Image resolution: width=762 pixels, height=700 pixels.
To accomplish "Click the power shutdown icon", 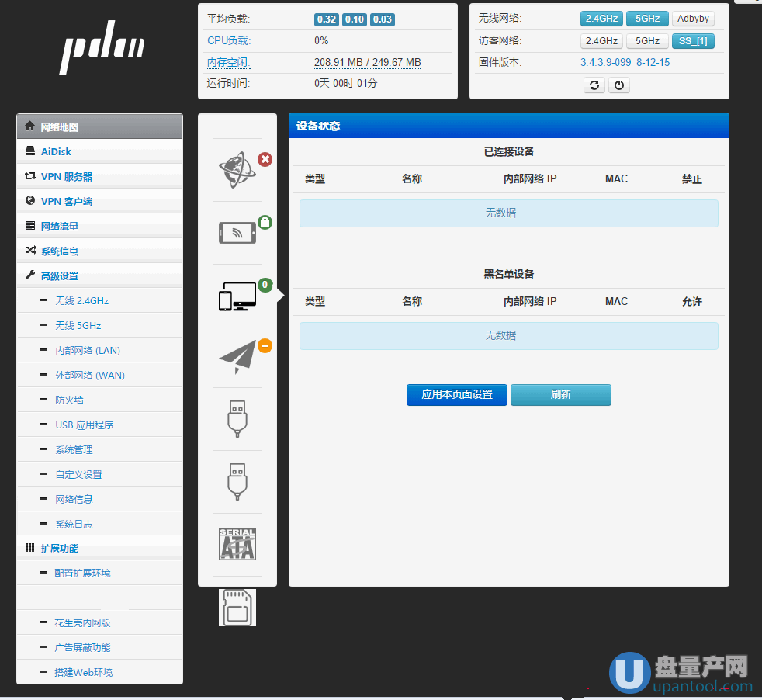I will (x=619, y=85).
